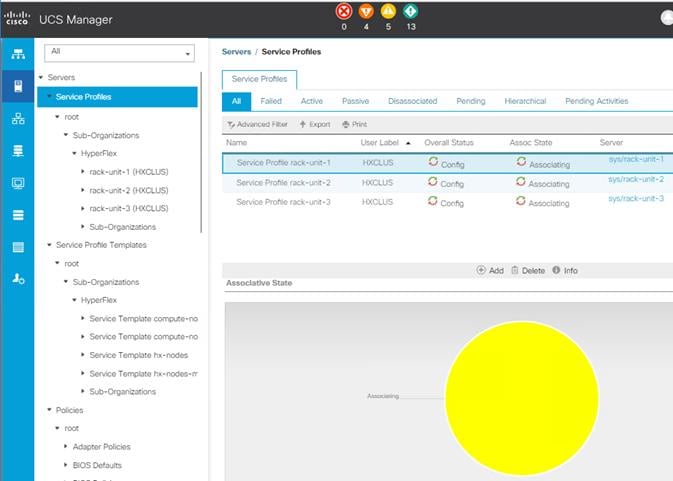Click the Servers breadcrumb link
673x481 pixels.
(x=236, y=52)
